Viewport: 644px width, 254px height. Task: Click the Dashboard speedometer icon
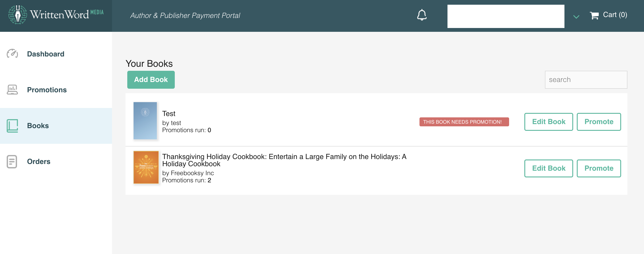tap(12, 54)
